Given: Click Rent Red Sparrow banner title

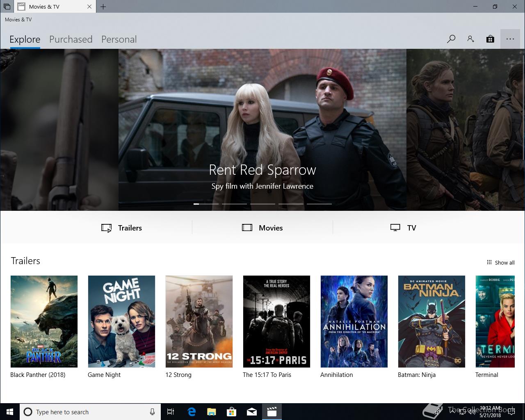Looking at the screenshot, I should tap(262, 170).
